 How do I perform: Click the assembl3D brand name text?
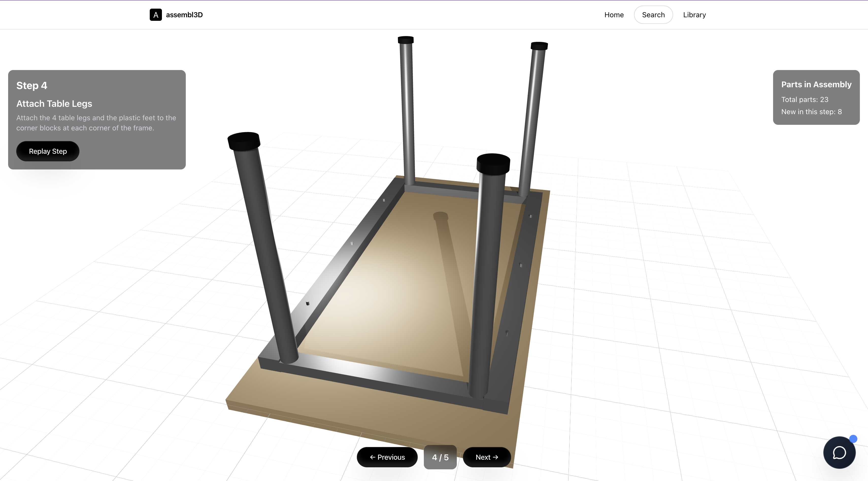(184, 14)
